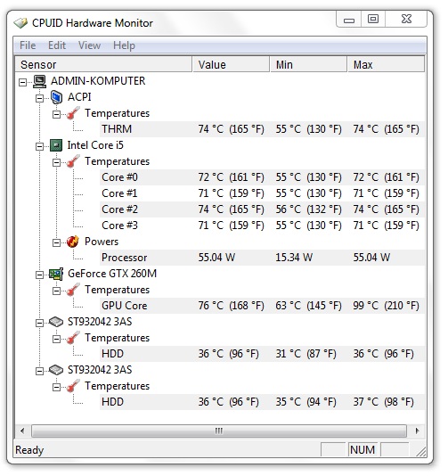Image resolution: width=448 pixels, height=476 pixels.
Task: Click the horizontal scrollbar thumb
Action: [219, 431]
